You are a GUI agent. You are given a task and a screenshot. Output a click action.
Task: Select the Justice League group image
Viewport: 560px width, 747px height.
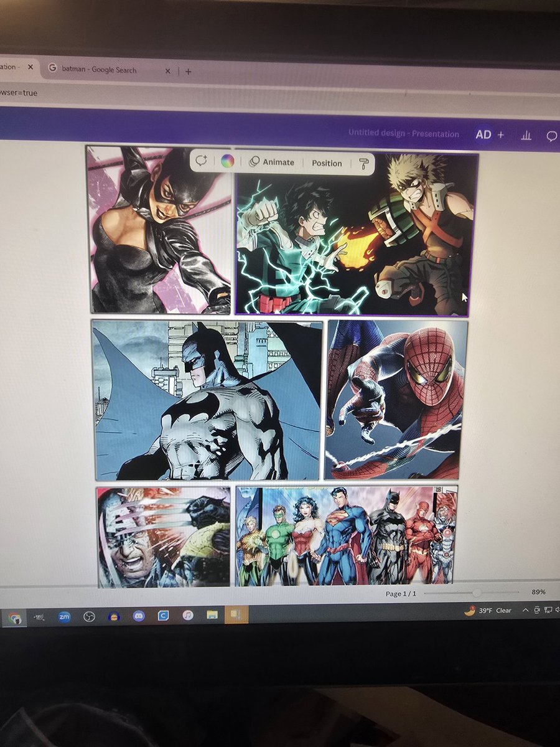(x=346, y=535)
